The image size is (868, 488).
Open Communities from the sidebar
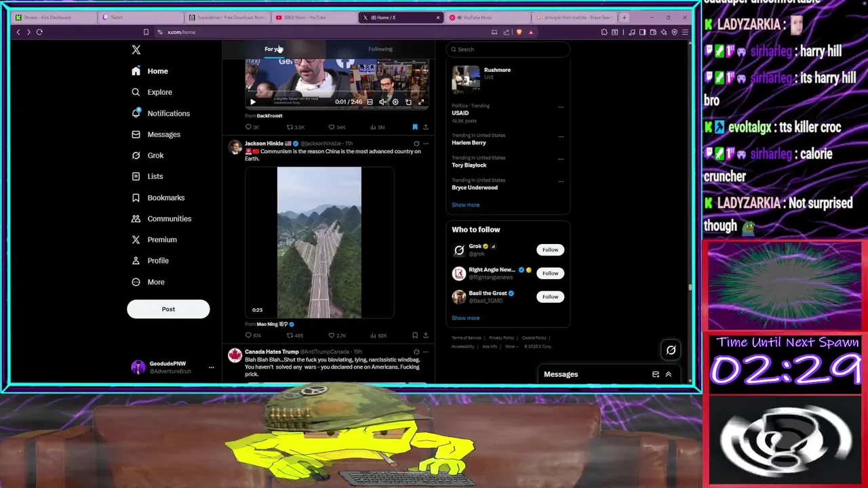(161, 218)
